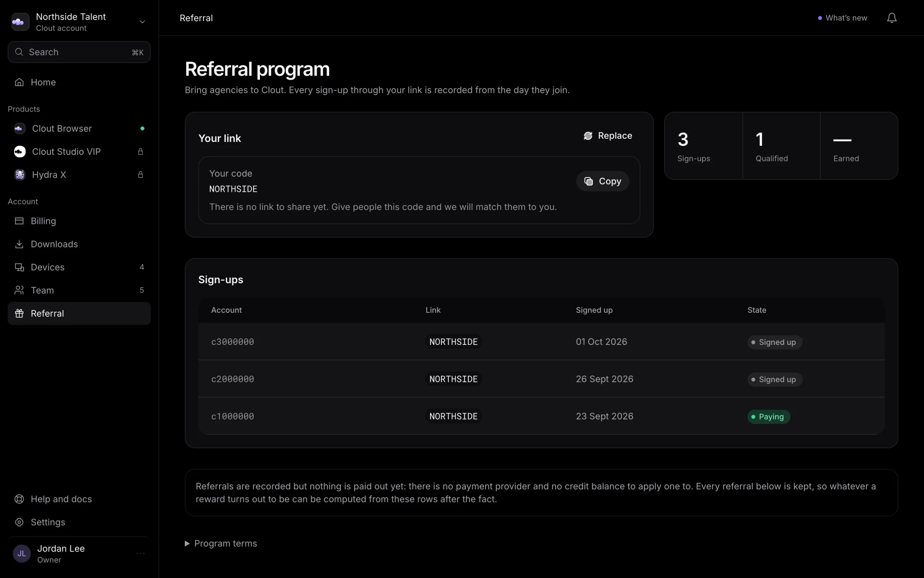Select the Hydra X product icon
The image size is (924, 578).
click(20, 175)
